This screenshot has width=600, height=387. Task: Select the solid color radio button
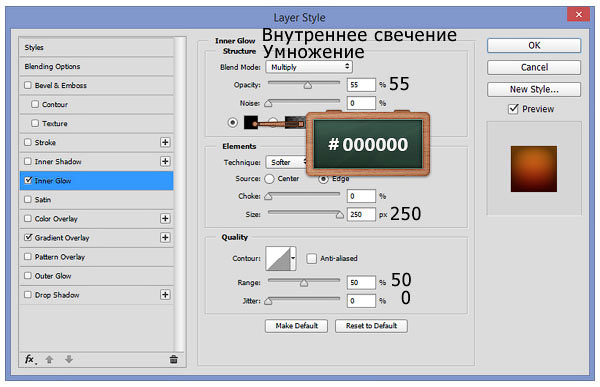pos(232,122)
